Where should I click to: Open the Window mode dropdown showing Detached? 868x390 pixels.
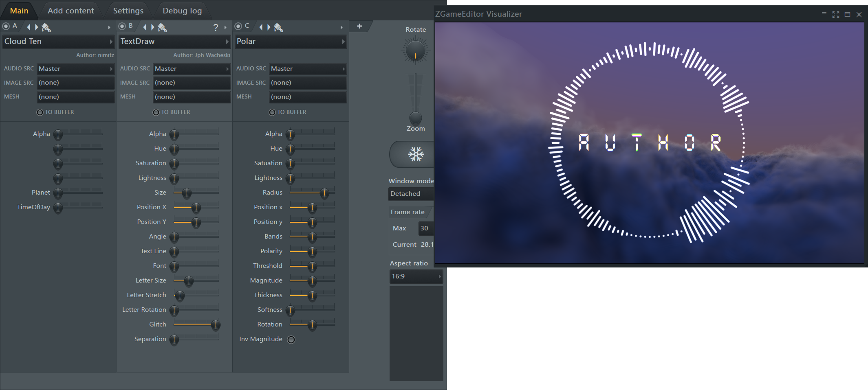point(411,194)
